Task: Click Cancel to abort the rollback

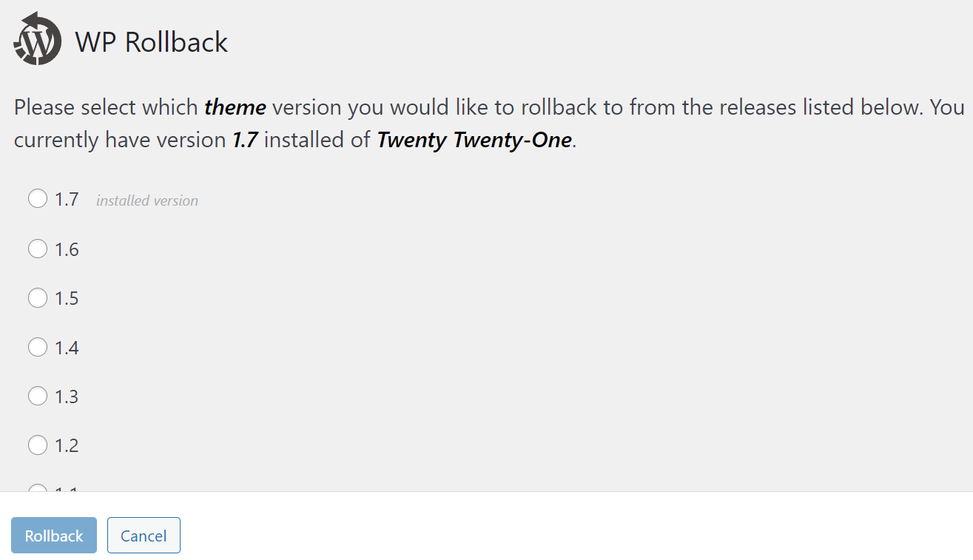Action: (x=144, y=535)
